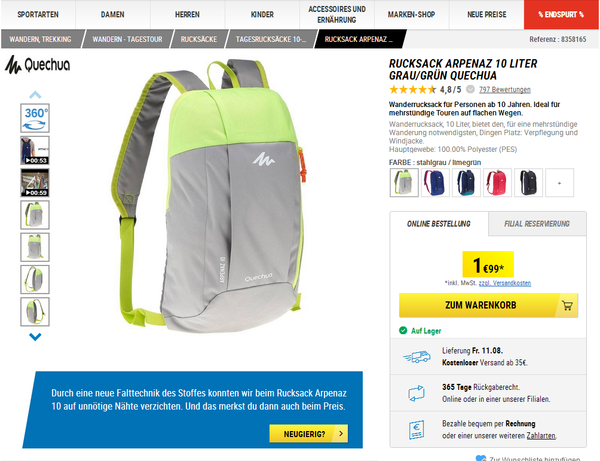This screenshot has height=461, width=600.
Task: Click the invoice payment euro icon
Action: pyautogui.click(x=416, y=430)
